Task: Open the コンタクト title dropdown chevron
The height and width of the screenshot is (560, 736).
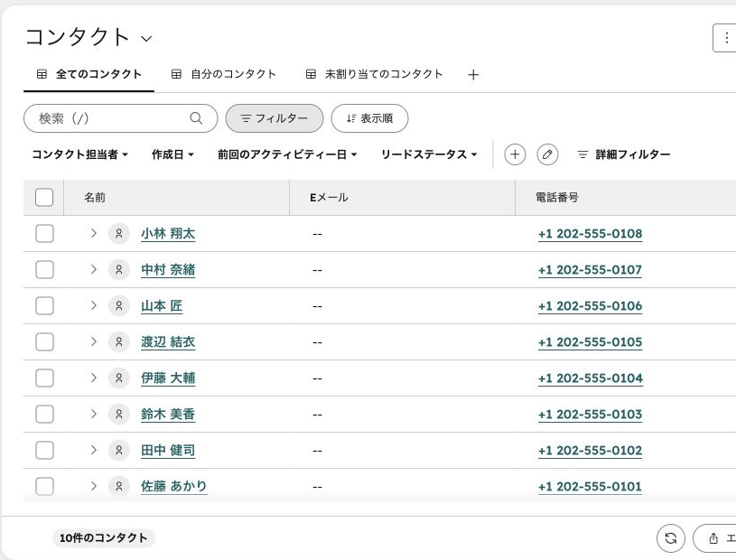Action: pos(146,39)
